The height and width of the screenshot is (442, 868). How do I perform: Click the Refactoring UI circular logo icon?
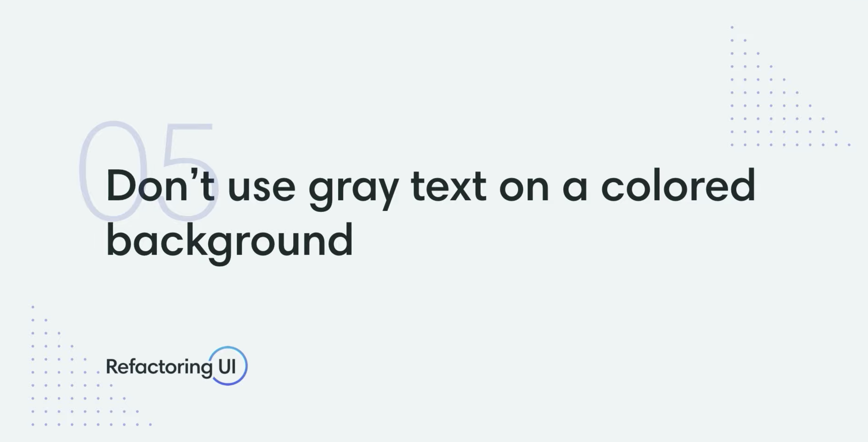pyautogui.click(x=228, y=366)
